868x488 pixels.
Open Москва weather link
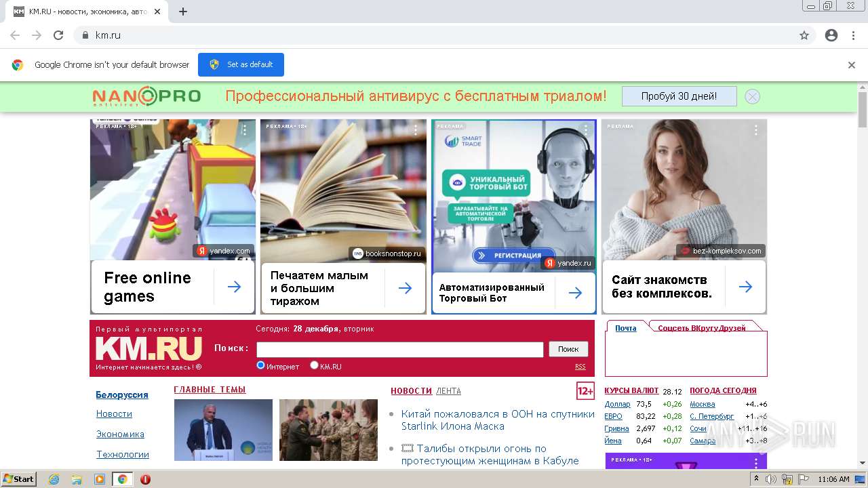tap(702, 404)
